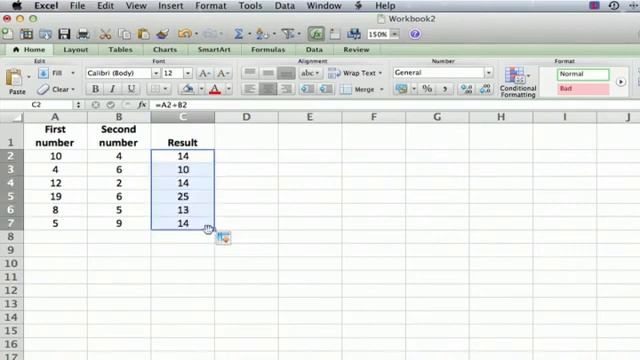This screenshot has width=640, height=360.
Task: Open the Help menu in menu bar
Action: pyautogui.click(x=385, y=6)
